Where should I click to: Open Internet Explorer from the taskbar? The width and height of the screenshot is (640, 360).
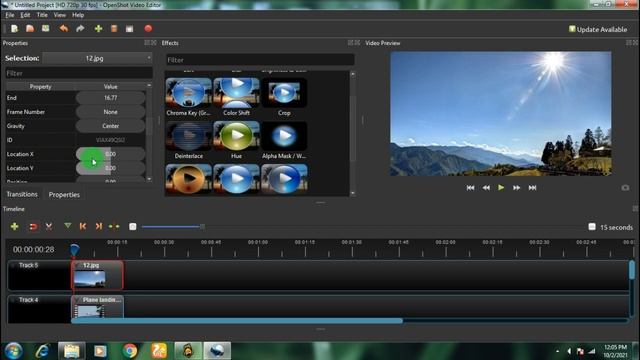tap(43, 351)
